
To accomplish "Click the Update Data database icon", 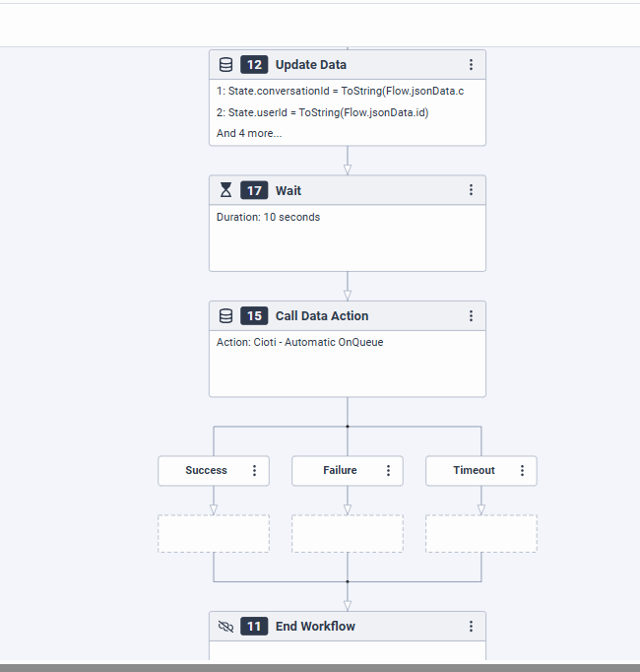I will click(225, 65).
